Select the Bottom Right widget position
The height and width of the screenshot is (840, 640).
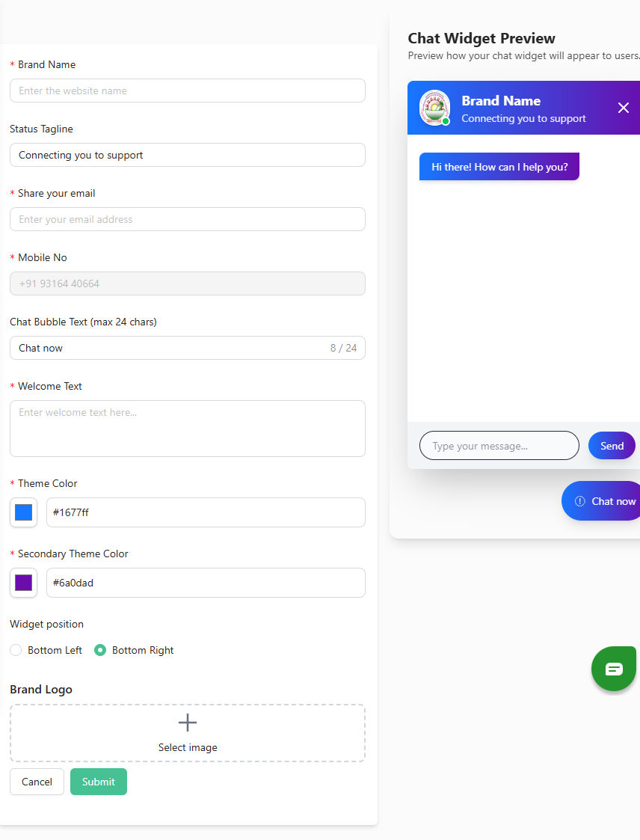pyautogui.click(x=100, y=650)
